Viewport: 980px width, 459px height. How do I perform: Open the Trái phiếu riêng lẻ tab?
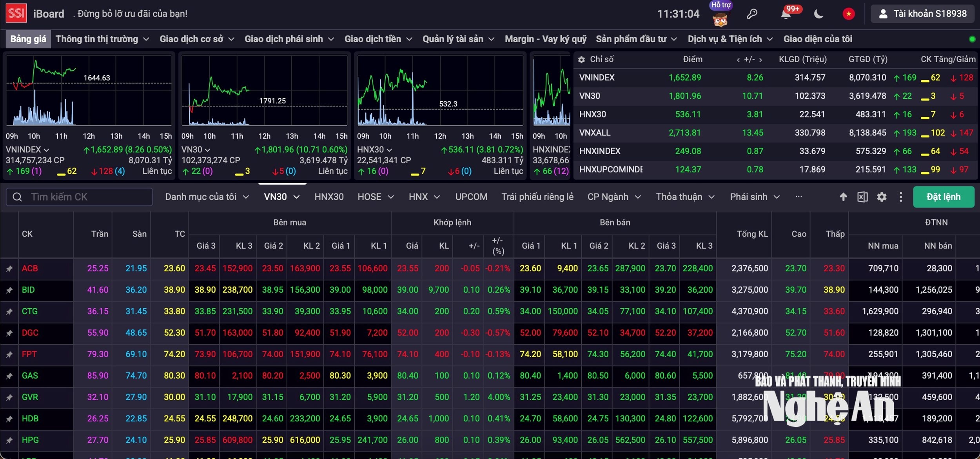(537, 197)
